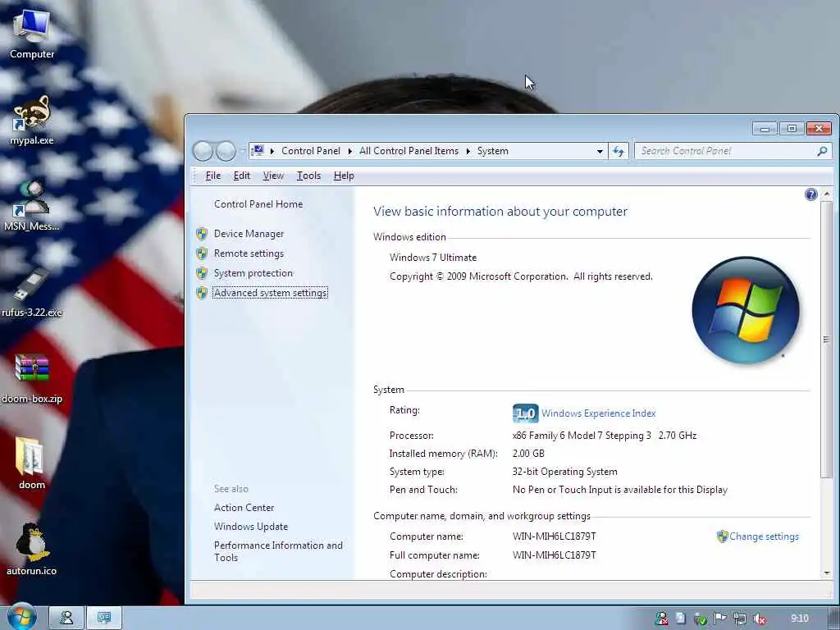Click the vertical scrollbar thumb
Screen dimensions: 840x630
coord(826,339)
